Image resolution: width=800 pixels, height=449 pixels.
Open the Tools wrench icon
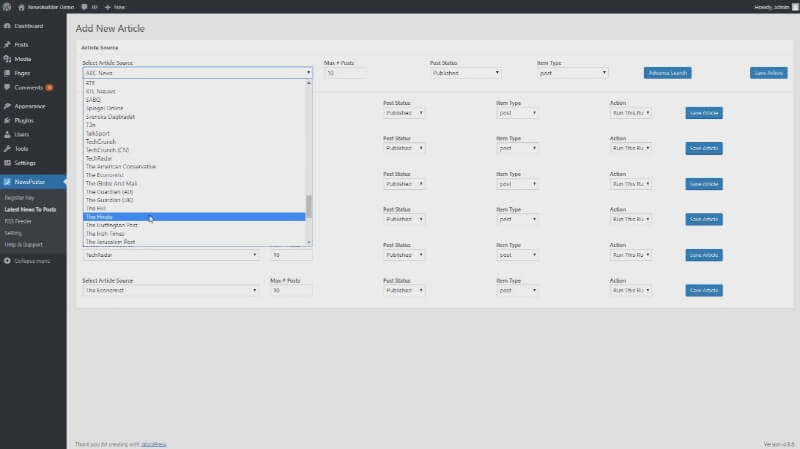tap(7, 148)
